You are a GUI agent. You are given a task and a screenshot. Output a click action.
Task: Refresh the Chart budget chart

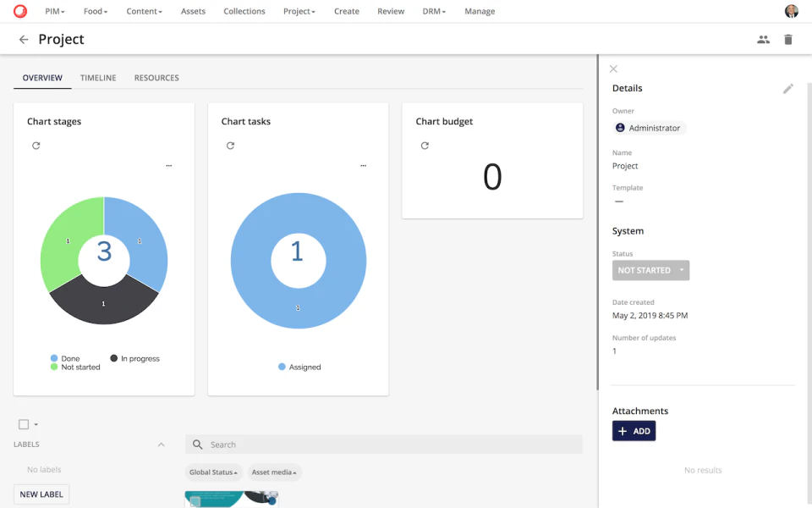425,146
